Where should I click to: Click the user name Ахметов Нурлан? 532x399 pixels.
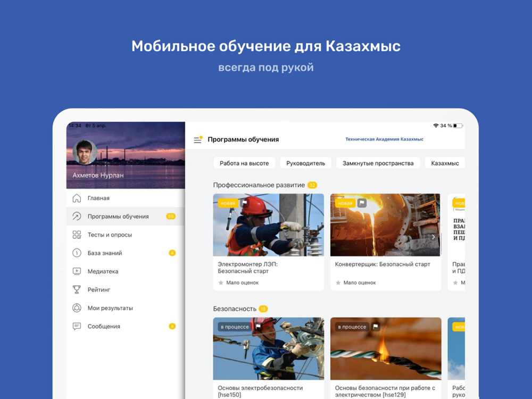98,175
